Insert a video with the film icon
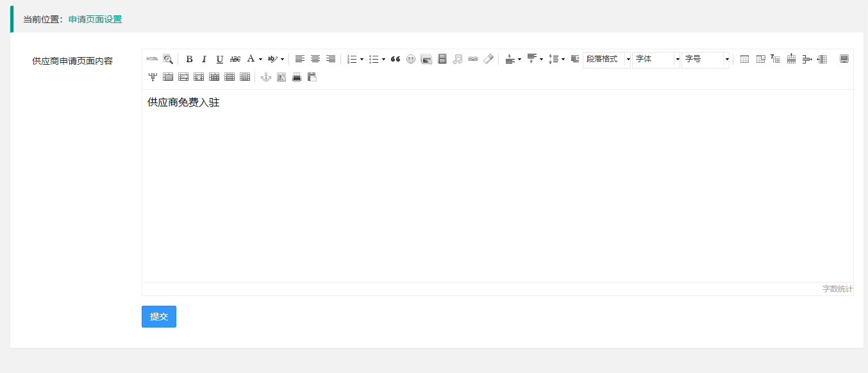This screenshot has height=373, width=868. pyautogui.click(x=442, y=59)
